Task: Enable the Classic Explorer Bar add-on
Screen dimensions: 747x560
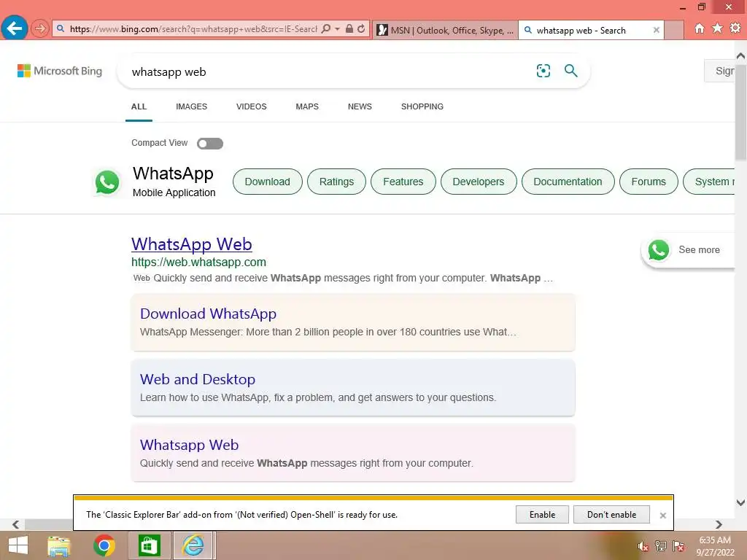Action: [x=542, y=515]
